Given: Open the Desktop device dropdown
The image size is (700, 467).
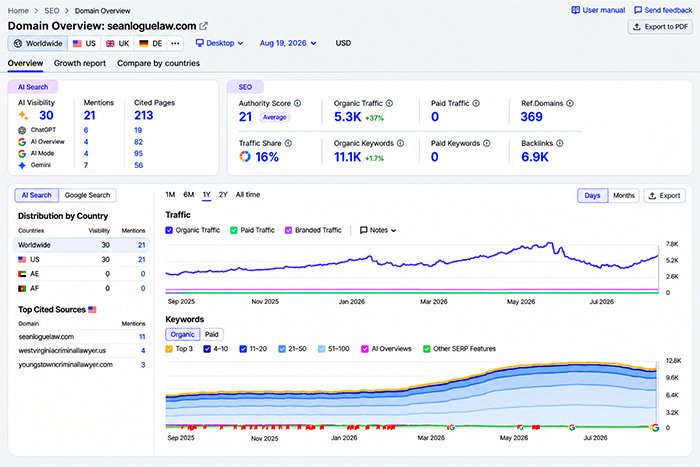Looking at the screenshot, I should [x=220, y=43].
